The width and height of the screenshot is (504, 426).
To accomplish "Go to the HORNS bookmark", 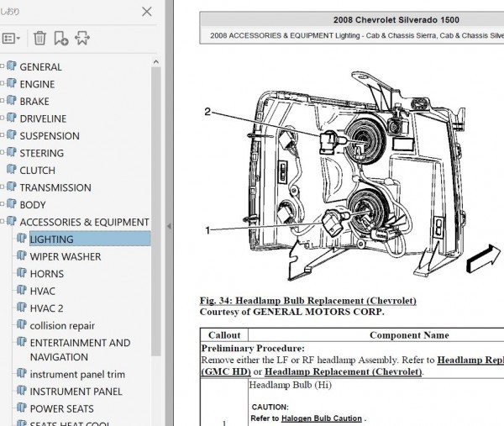I will click(x=46, y=274).
